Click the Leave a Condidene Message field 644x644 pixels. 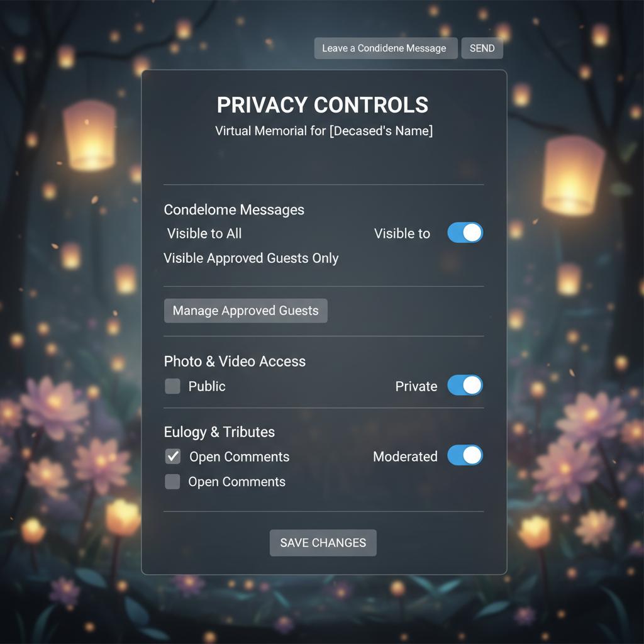pos(386,48)
